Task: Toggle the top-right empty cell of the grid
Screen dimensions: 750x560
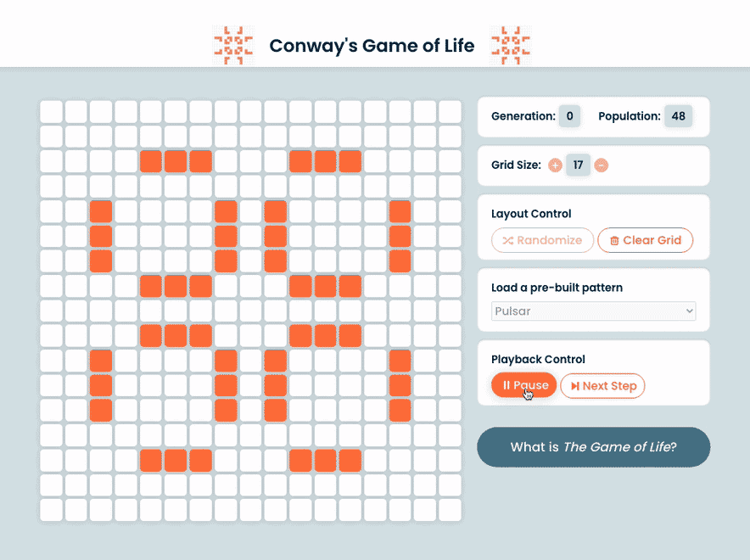Action: 451,112
